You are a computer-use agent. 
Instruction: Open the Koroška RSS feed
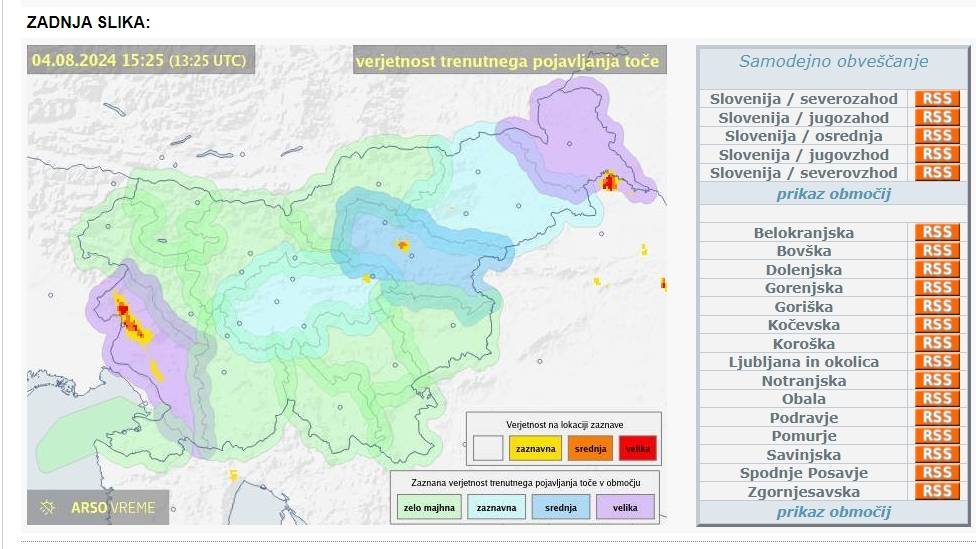pos(936,343)
